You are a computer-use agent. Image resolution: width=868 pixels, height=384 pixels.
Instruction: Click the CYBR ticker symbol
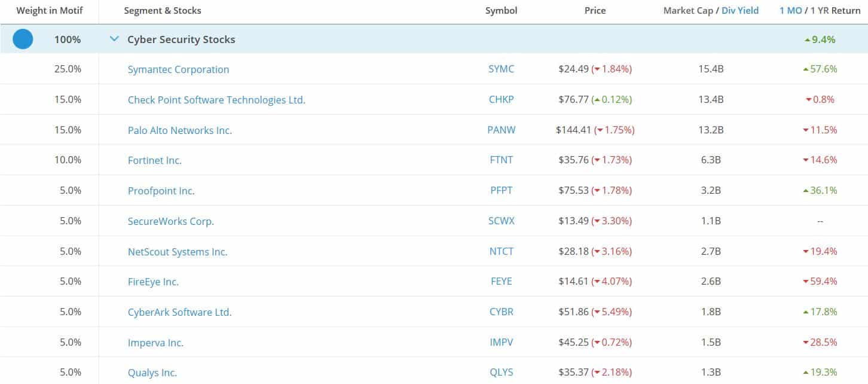point(501,312)
